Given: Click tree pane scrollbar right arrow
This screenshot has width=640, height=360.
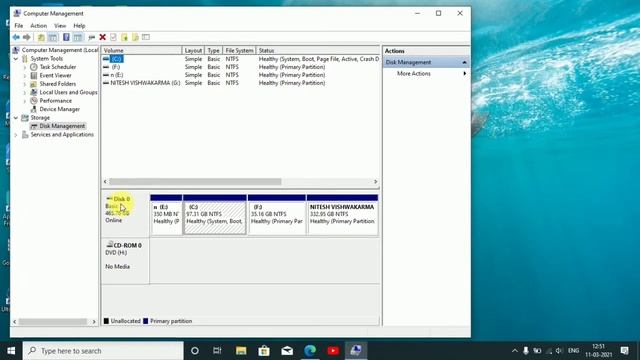Looking at the screenshot, I should click(x=94, y=322).
